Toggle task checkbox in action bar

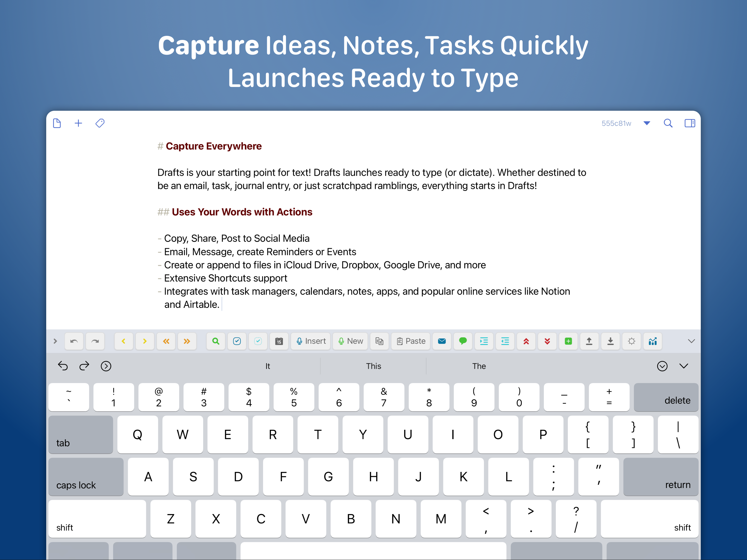point(237,341)
